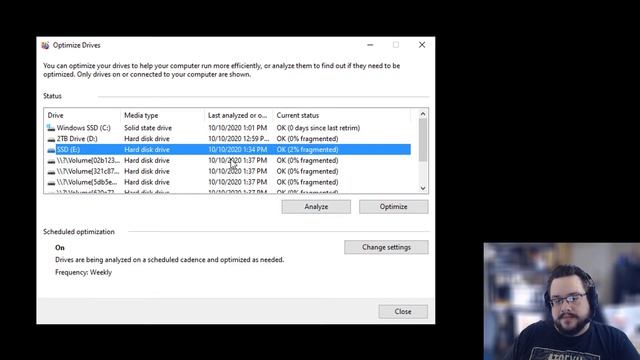
Task: Click the 'OK (0 days since last retrim)' status
Action: pyautogui.click(x=318, y=128)
